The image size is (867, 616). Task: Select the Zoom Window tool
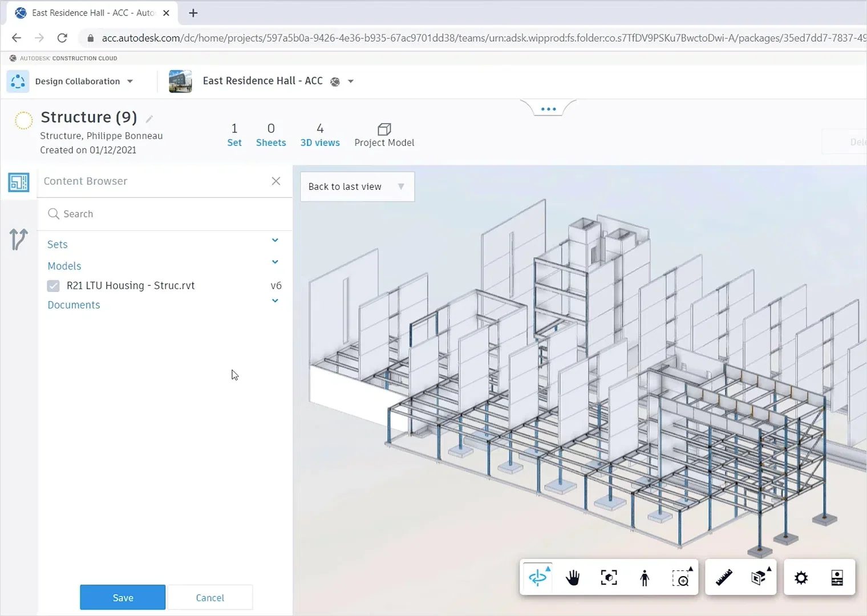(682, 577)
